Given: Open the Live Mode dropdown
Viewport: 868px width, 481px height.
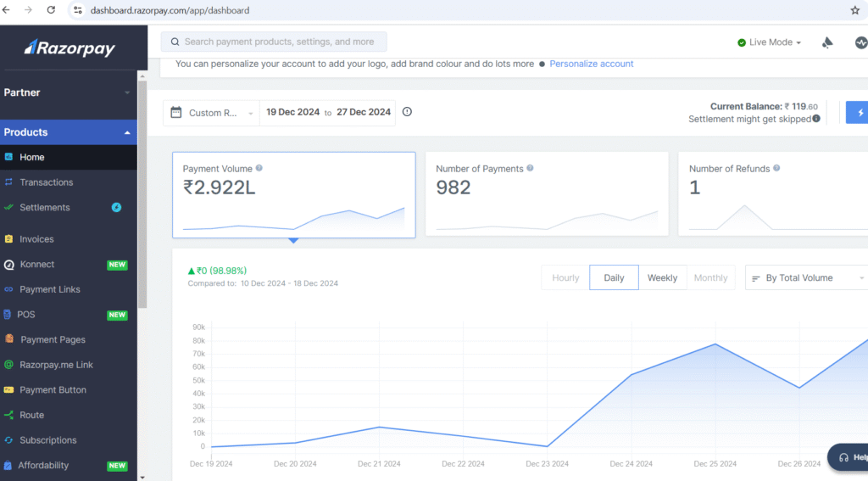Looking at the screenshot, I should pos(770,42).
